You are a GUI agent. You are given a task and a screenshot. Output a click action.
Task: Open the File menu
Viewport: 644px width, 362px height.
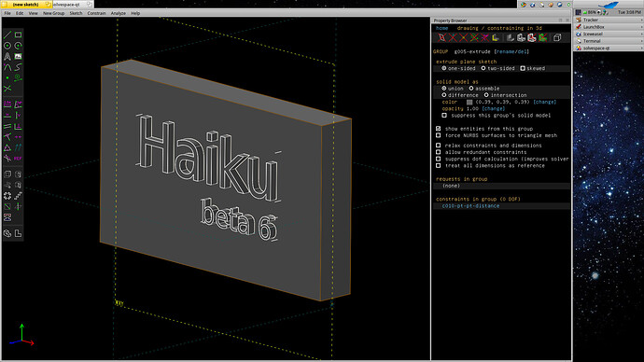pyautogui.click(x=7, y=13)
